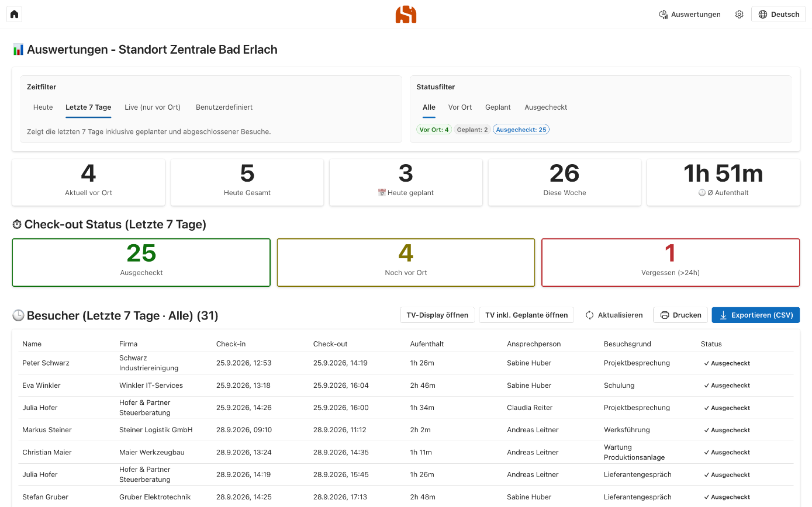Click the green Ausgecheckt 25 status box

click(141, 262)
